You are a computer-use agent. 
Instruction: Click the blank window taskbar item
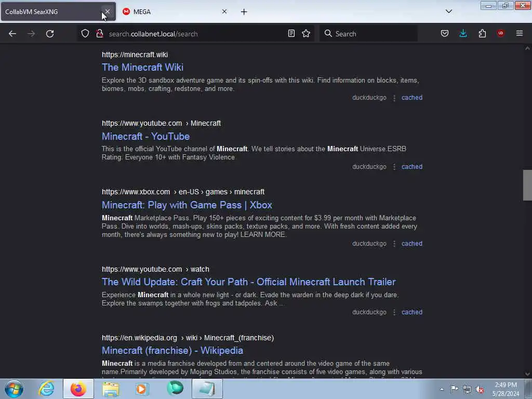[207, 389]
